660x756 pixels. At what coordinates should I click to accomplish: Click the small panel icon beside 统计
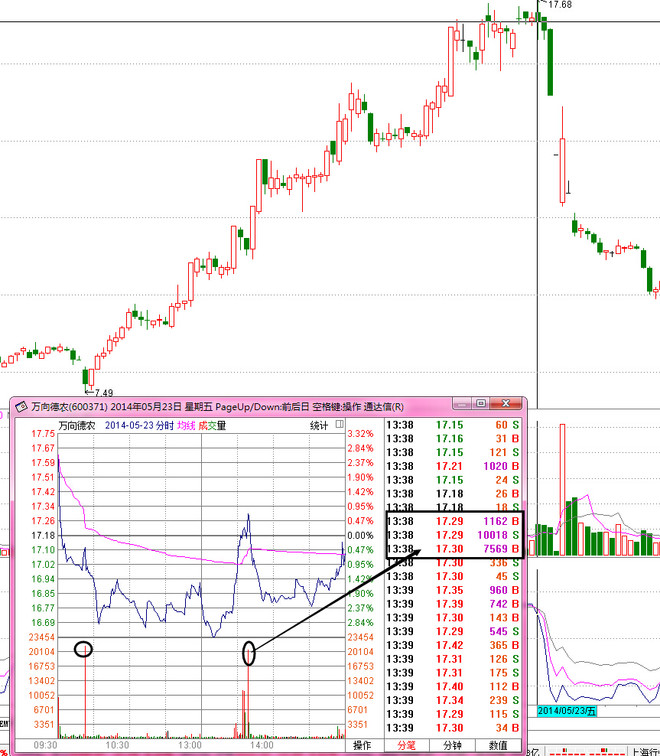(x=339, y=424)
